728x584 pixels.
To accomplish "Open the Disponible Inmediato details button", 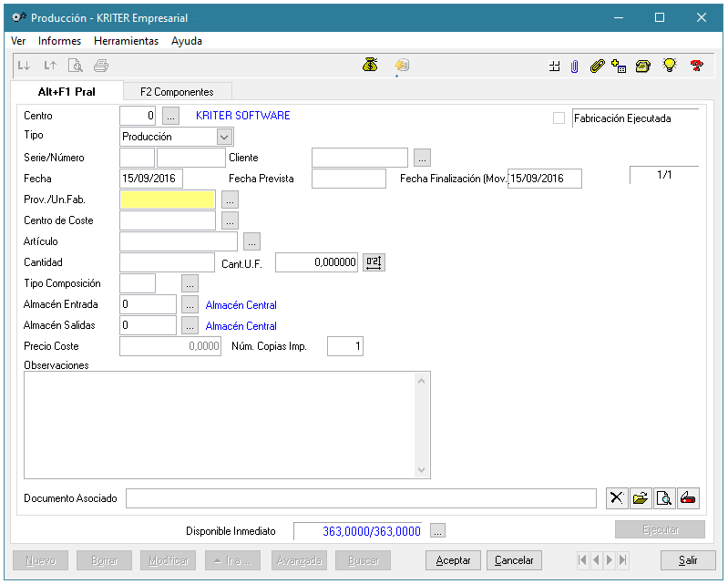I will click(x=438, y=530).
